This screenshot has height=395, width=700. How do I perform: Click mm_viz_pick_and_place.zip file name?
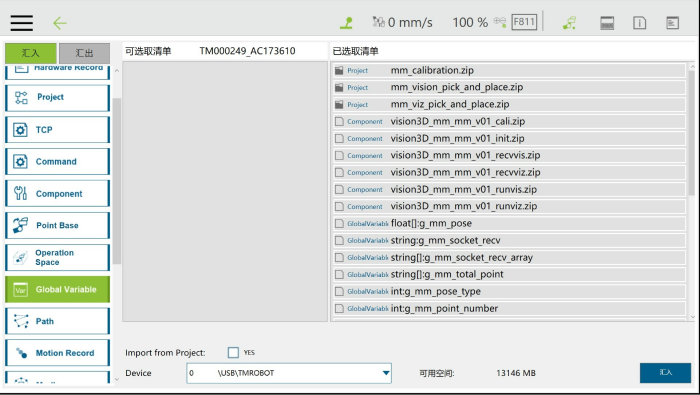(450, 104)
